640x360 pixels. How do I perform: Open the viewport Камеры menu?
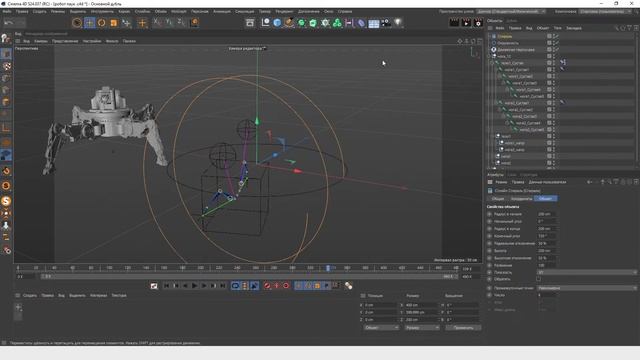pyautogui.click(x=41, y=41)
